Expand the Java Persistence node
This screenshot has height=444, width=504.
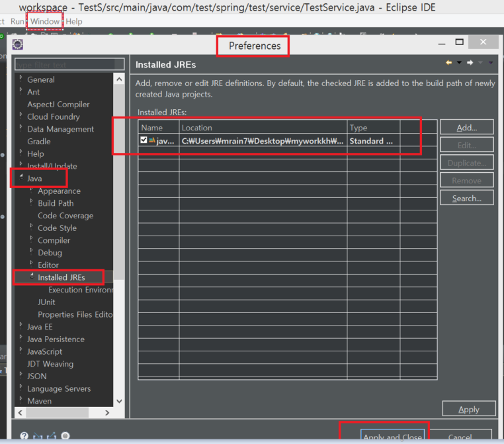point(21,337)
